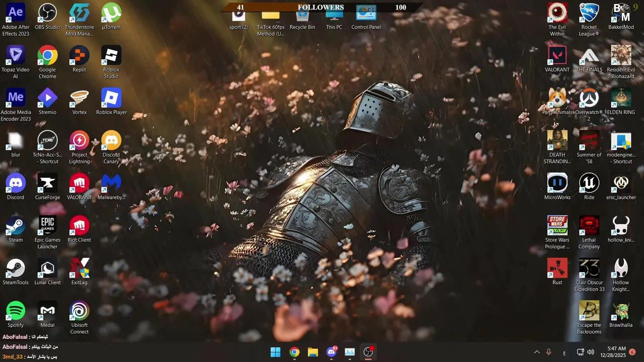Select the ersc_launcher shortcut
This screenshot has width=644, height=362.
(621, 187)
